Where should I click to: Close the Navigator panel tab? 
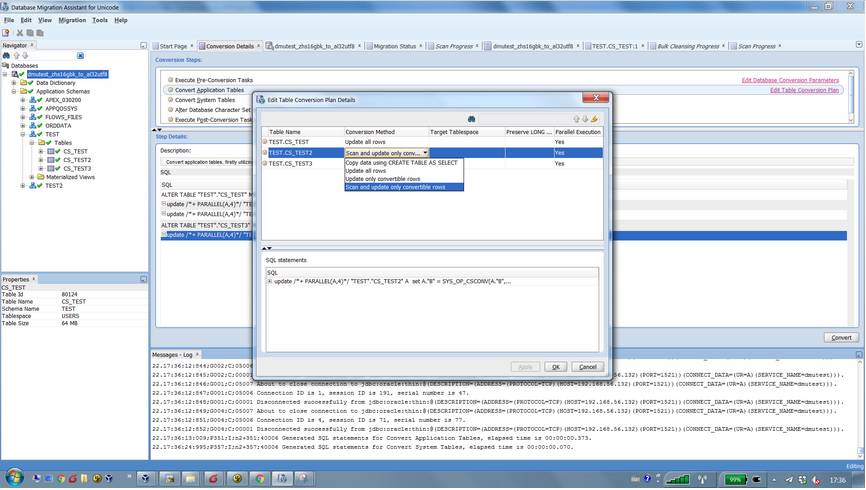[31, 45]
